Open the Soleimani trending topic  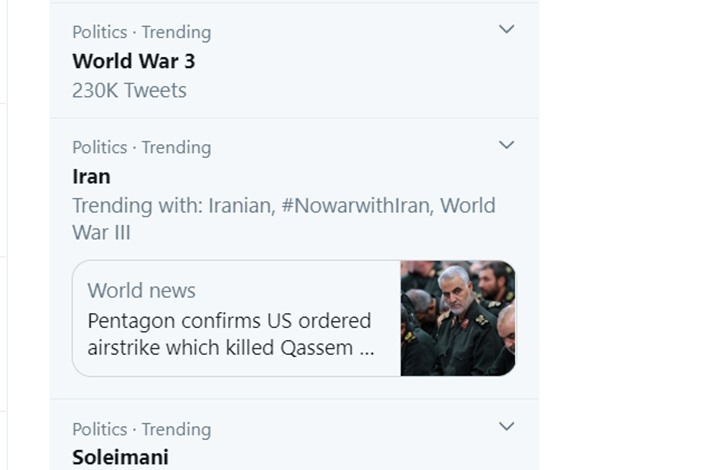pos(120,458)
